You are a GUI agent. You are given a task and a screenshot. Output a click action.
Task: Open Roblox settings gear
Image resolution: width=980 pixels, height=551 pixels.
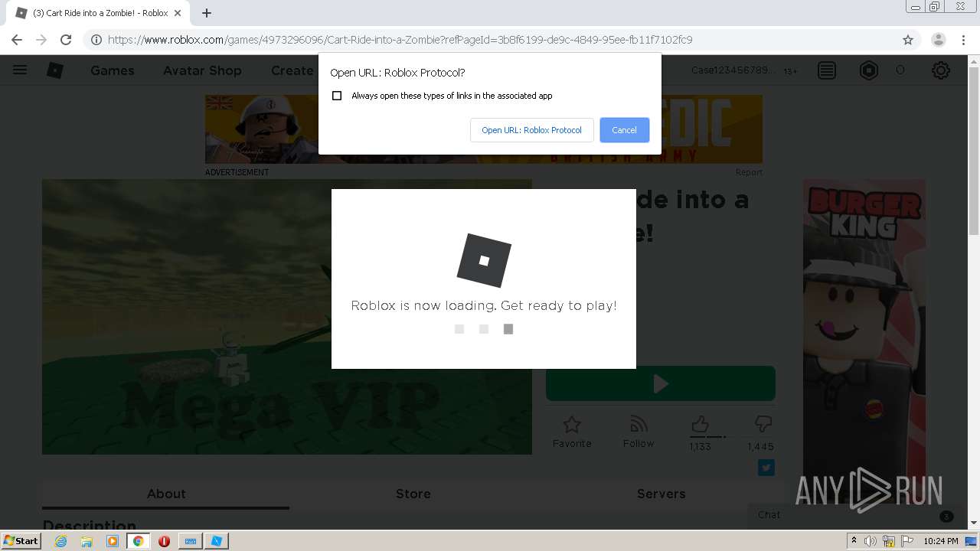(941, 70)
